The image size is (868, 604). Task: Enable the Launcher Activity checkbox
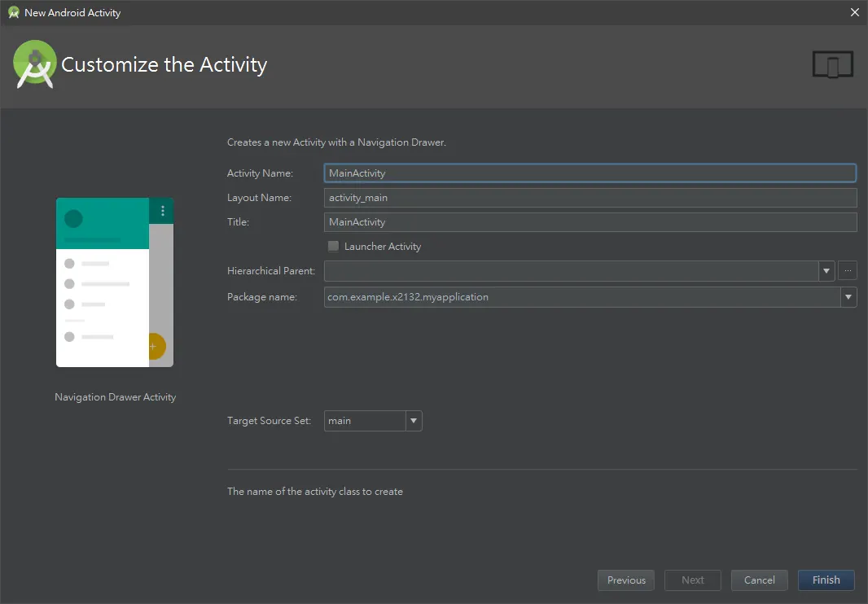click(333, 247)
